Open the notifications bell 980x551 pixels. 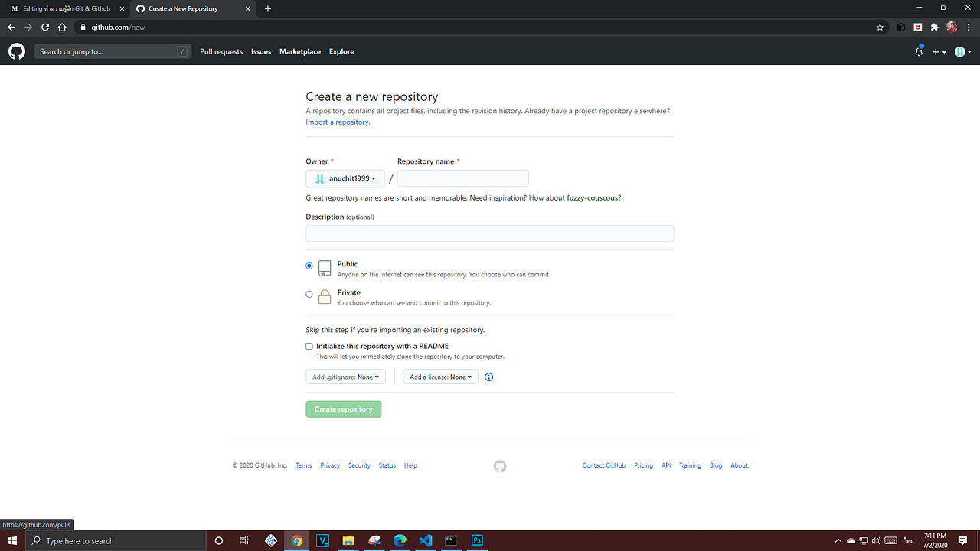918,51
